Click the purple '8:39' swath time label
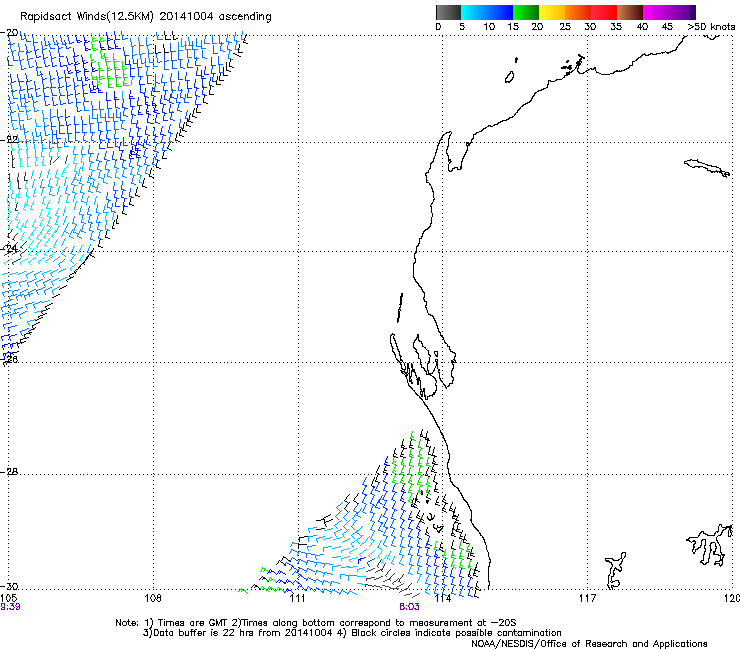 (10, 607)
